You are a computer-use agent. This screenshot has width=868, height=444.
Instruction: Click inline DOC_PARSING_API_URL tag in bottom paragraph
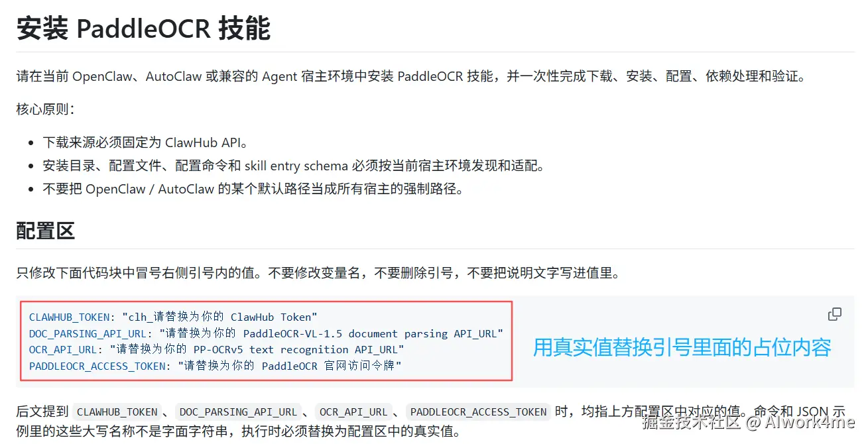pos(239,412)
